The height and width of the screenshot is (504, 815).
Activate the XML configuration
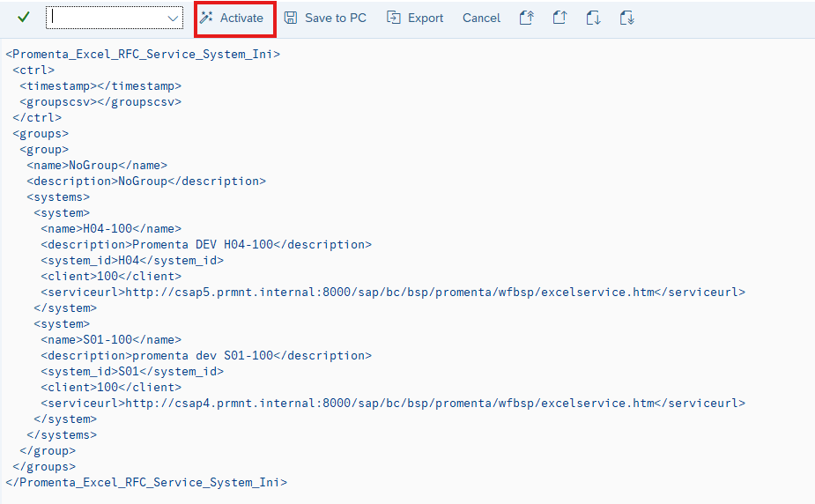(232, 19)
